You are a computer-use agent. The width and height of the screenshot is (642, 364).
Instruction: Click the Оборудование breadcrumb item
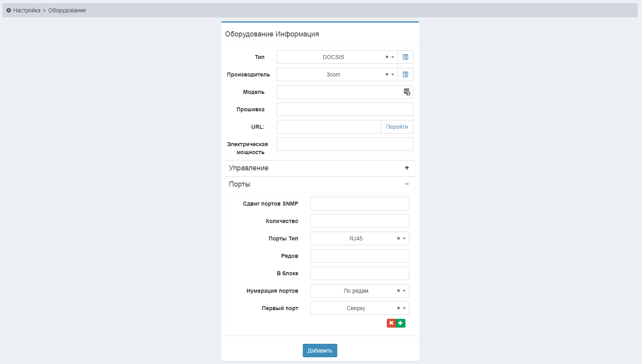coord(67,10)
